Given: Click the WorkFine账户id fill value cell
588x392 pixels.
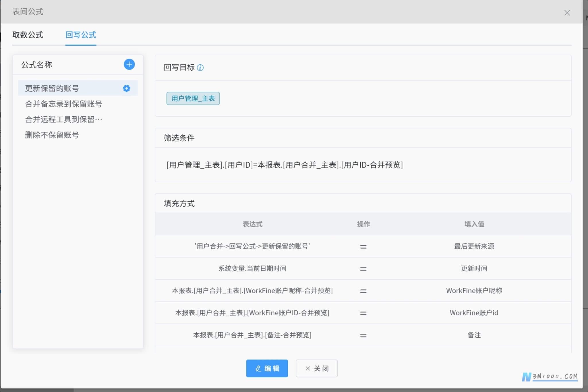Looking at the screenshot, I should coord(474,313).
